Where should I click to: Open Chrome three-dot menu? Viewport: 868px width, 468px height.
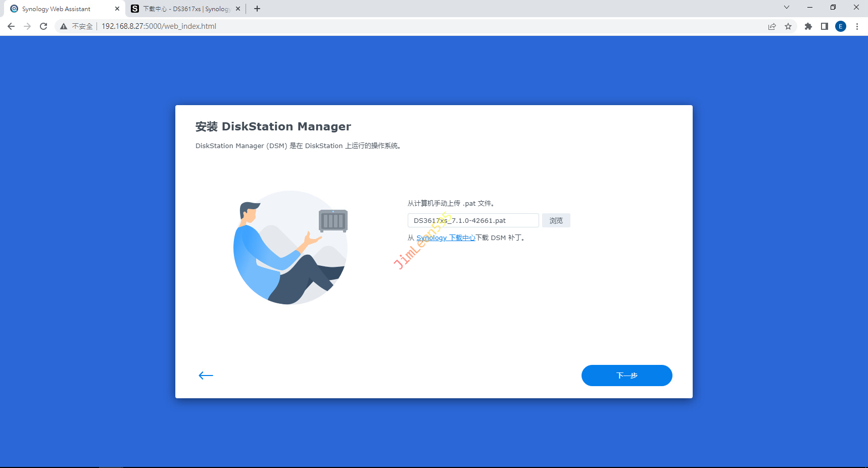857,26
